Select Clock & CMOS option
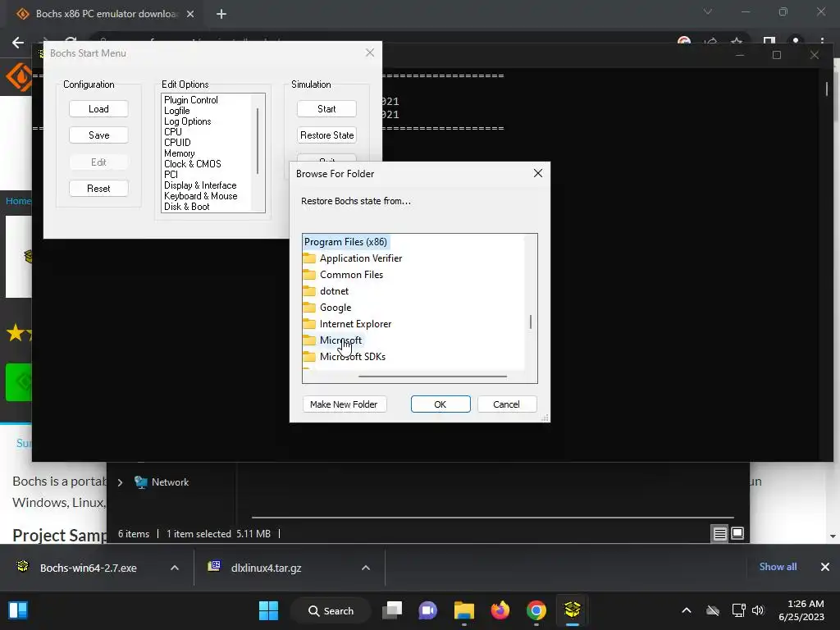This screenshot has width=840, height=630. coord(192,164)
